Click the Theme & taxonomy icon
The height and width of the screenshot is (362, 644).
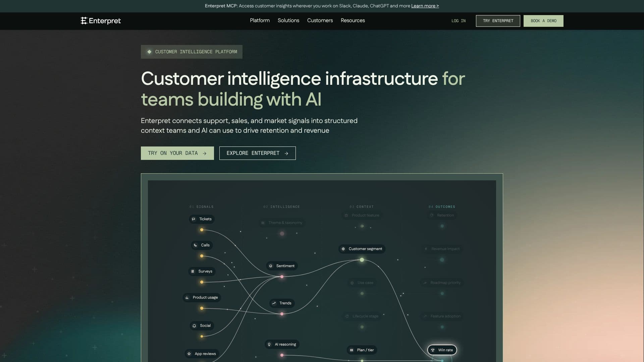click(x=263, y=223)
